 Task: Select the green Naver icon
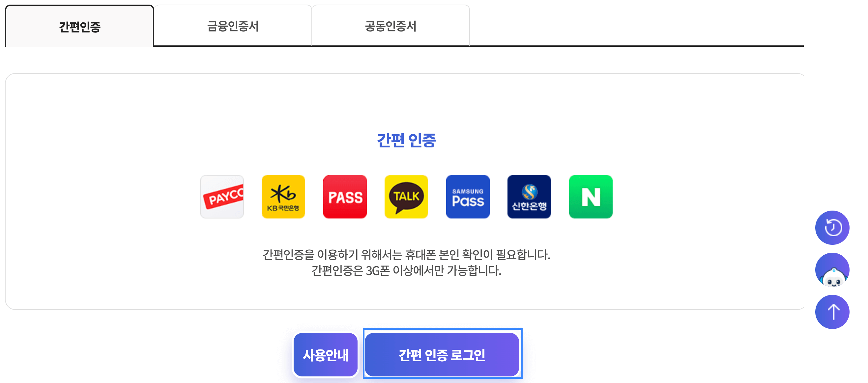(x=591, y=196)
